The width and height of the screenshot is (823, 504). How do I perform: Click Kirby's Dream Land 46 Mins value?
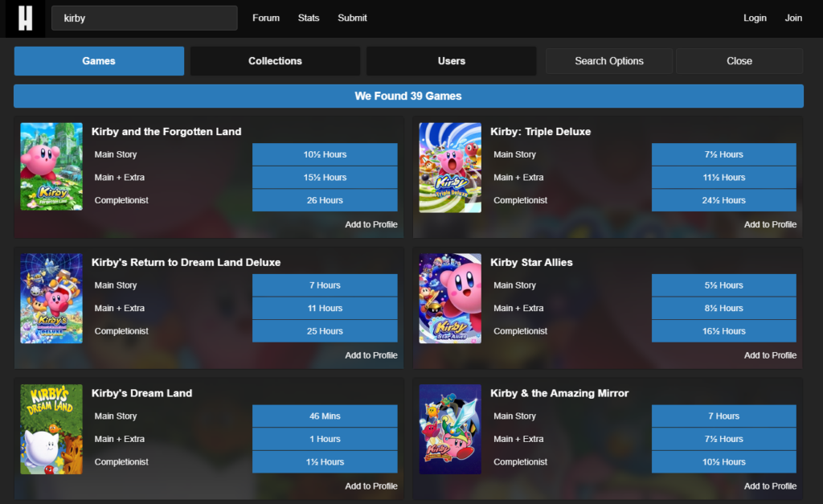325,416
